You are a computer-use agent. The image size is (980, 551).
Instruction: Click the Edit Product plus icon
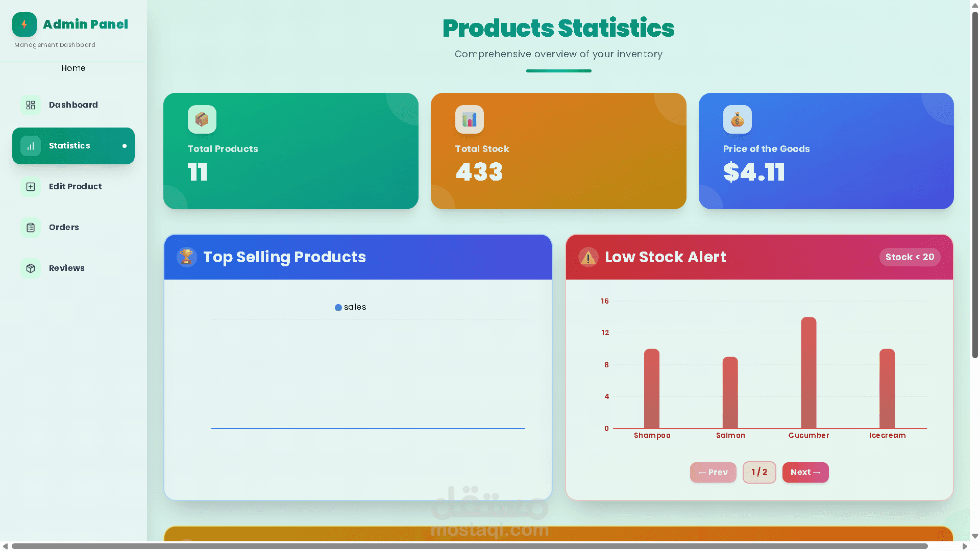pos(31,187)
